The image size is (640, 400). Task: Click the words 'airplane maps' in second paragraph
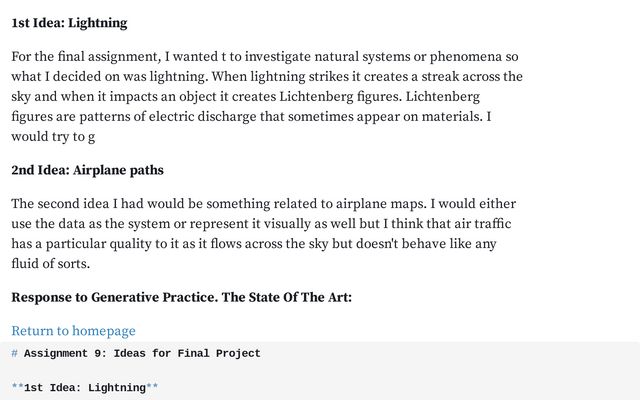click(380, 203)
